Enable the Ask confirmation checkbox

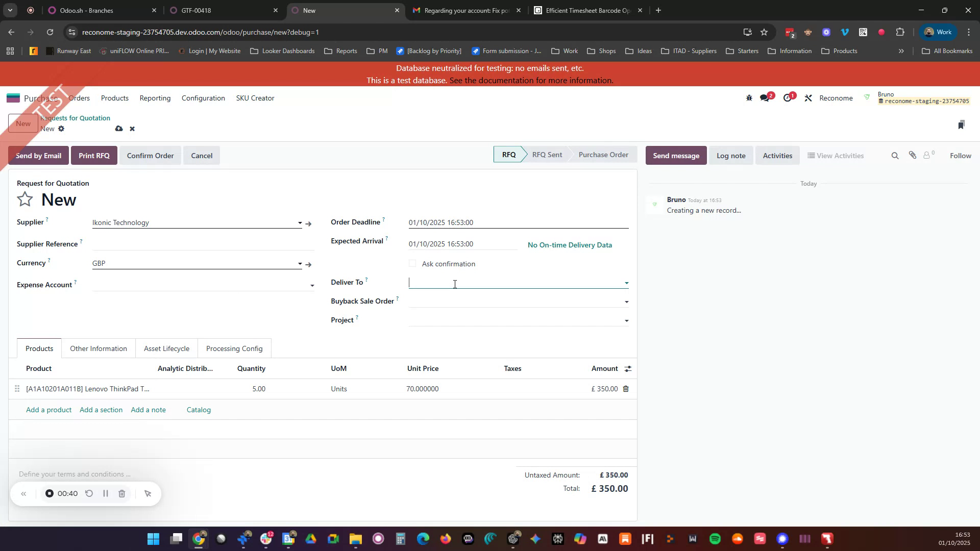(412, 263)
